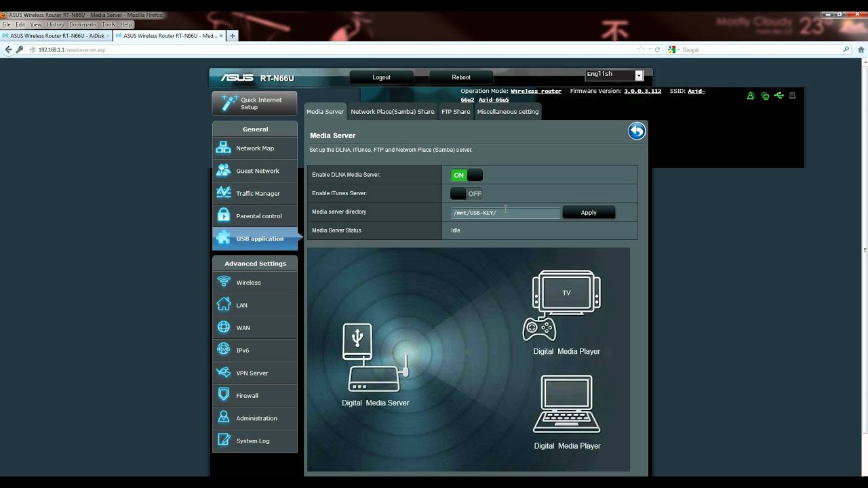
Task: Click the green guest user status icon
Action: [x=751, y=96]
